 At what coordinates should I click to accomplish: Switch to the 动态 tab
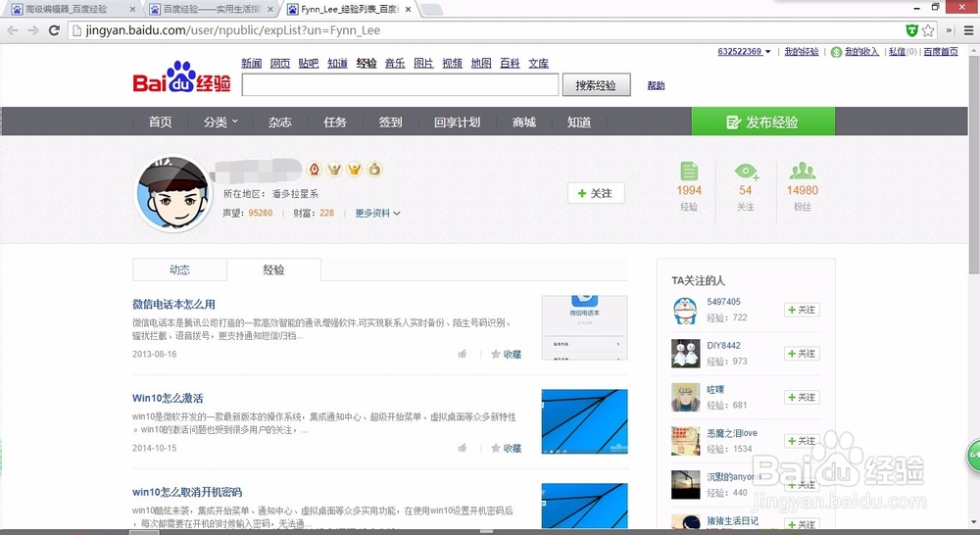[179, 270]
